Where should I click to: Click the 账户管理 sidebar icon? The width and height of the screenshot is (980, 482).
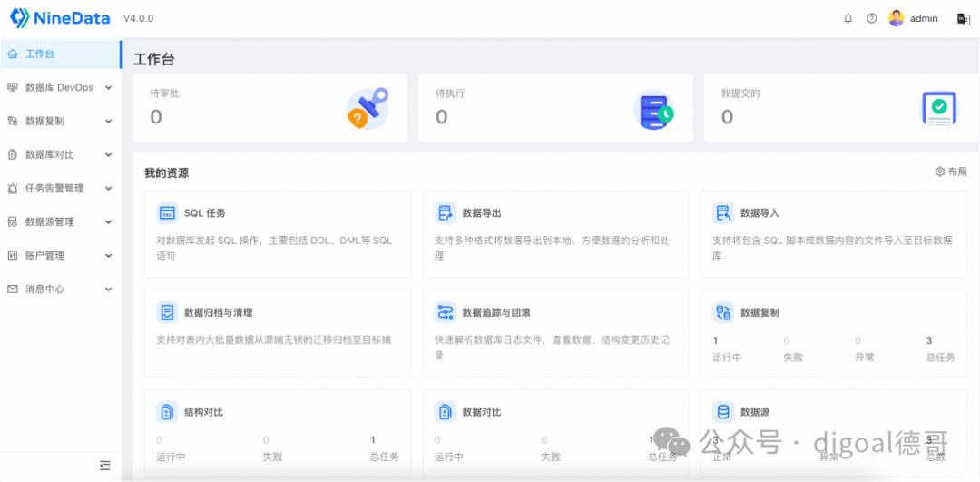(x=13, y=256)
